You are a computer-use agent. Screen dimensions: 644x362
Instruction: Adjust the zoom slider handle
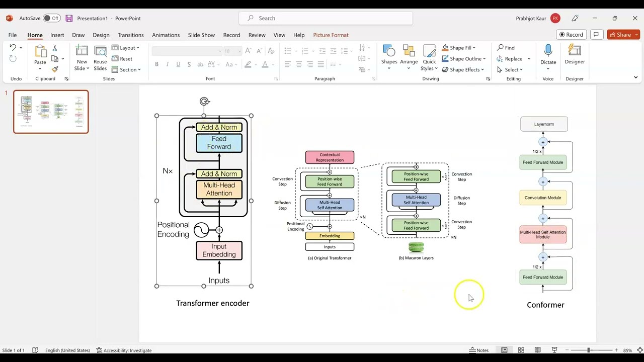[589, 350]
